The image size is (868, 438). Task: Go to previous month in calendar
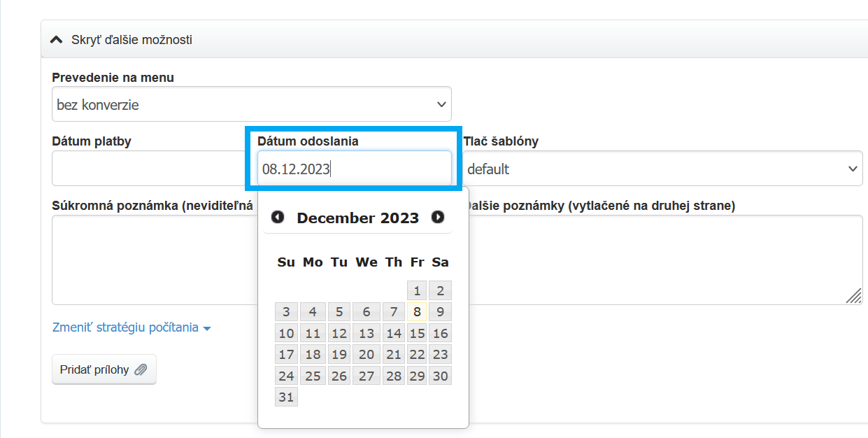pos(278,218)
